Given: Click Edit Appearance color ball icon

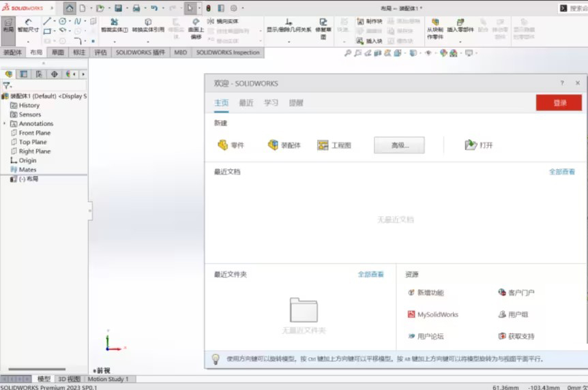Looking at the screenshot, I should tap(443, 53).
